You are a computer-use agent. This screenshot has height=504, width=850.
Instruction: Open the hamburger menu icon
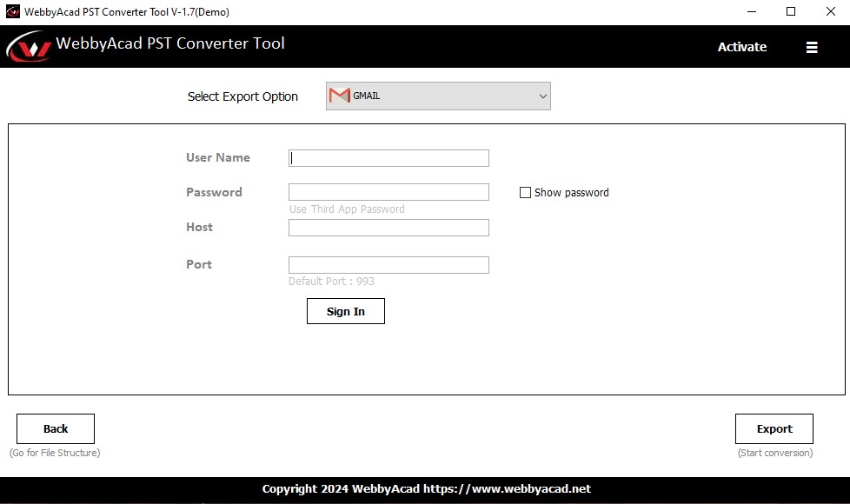point(812,47)
